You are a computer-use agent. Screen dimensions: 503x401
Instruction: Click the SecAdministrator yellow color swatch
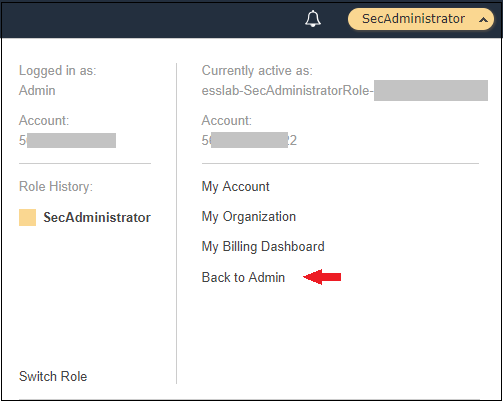27,217
